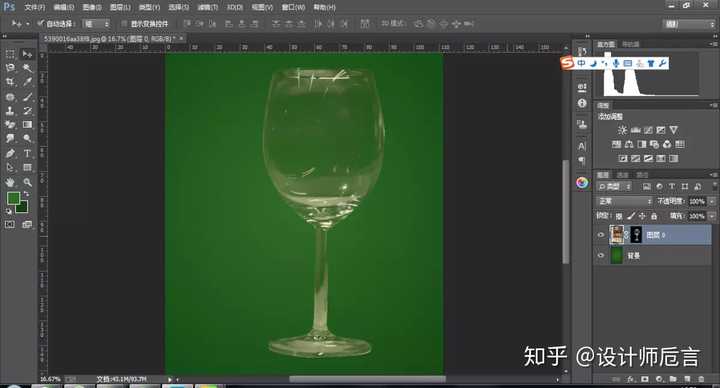This screenshot has height=388, width=720.
Task: Open the auto-select group/layer dropdown
Action: (x=96, y=23)
